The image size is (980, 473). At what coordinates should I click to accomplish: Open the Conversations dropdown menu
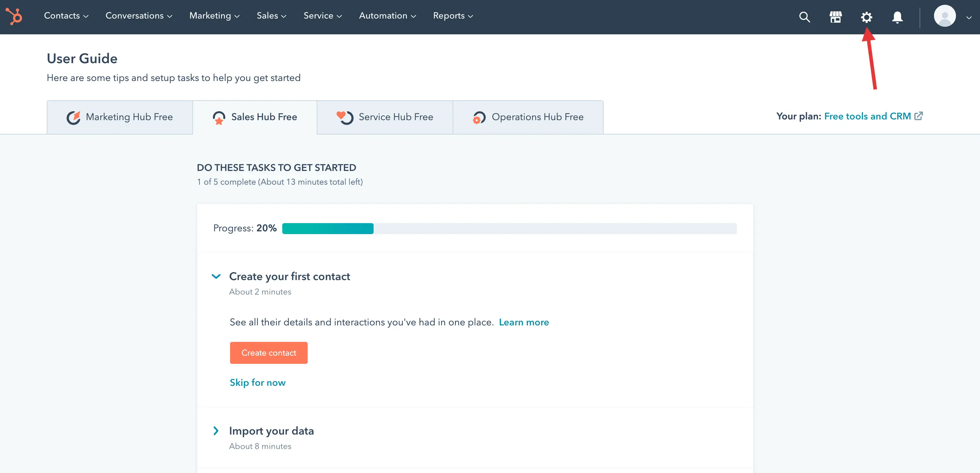coord(139,15)
